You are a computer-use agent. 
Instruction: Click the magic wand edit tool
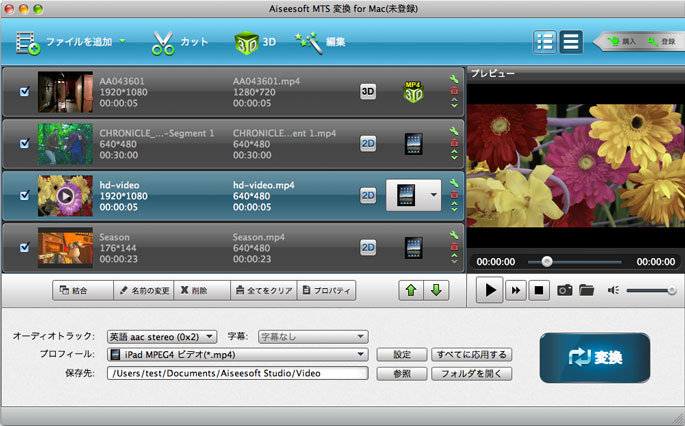coord(309,43)
